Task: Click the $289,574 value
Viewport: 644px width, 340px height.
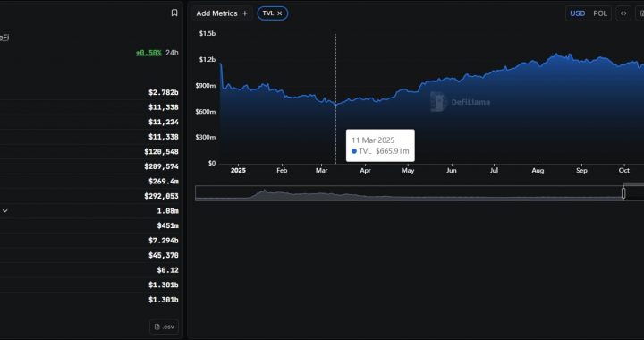Action: point(161,166)
